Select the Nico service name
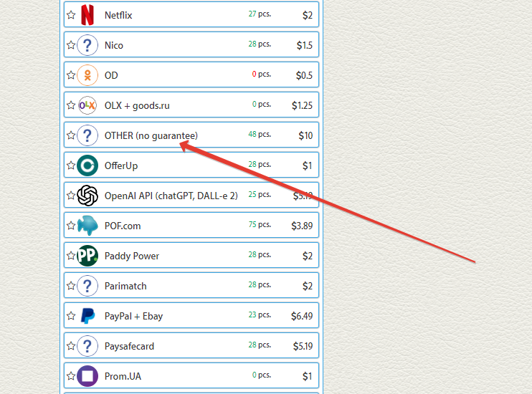Image resolution: width=532 pixels, height=394 pixels. [x=114, y=45]
